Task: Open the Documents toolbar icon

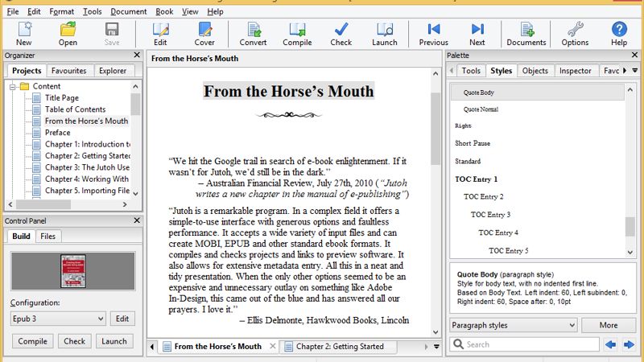Action: point(526,33)
